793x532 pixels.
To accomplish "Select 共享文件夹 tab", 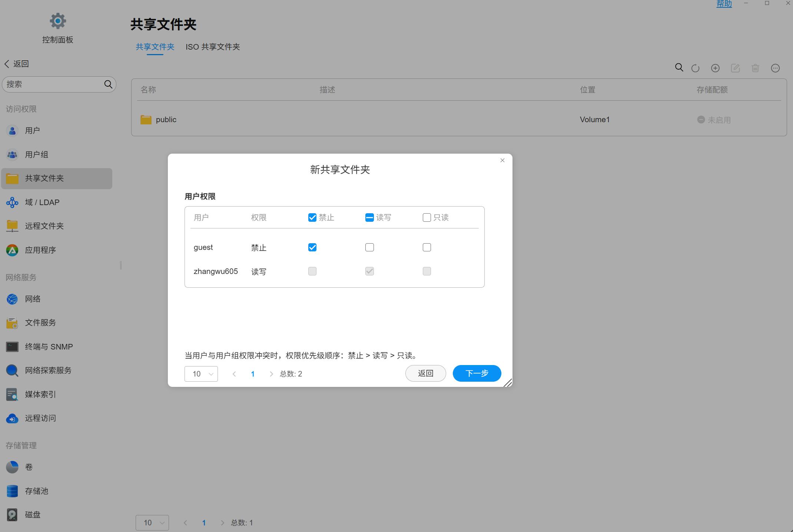I will tap(155, 47).
